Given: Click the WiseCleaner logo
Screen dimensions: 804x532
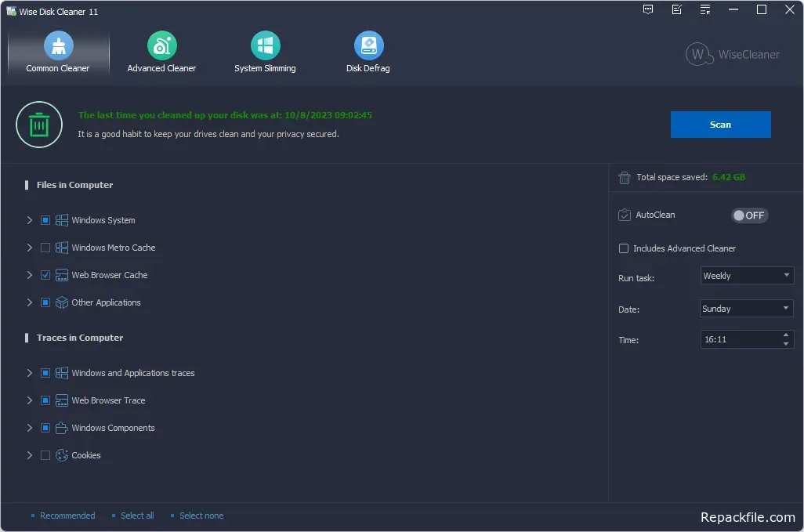Looking at the screenshot, I should pyautogui.click(x=732, y=54).
